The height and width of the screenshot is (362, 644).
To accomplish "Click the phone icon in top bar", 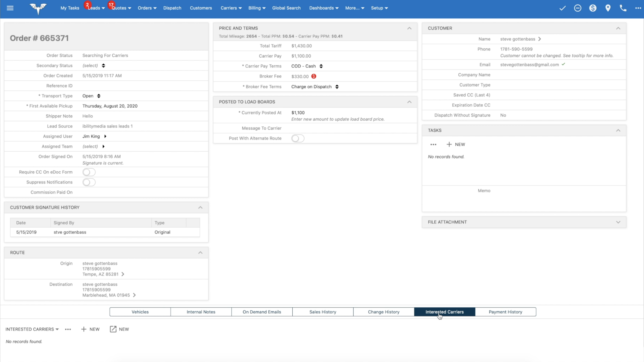I will [623, 8].
